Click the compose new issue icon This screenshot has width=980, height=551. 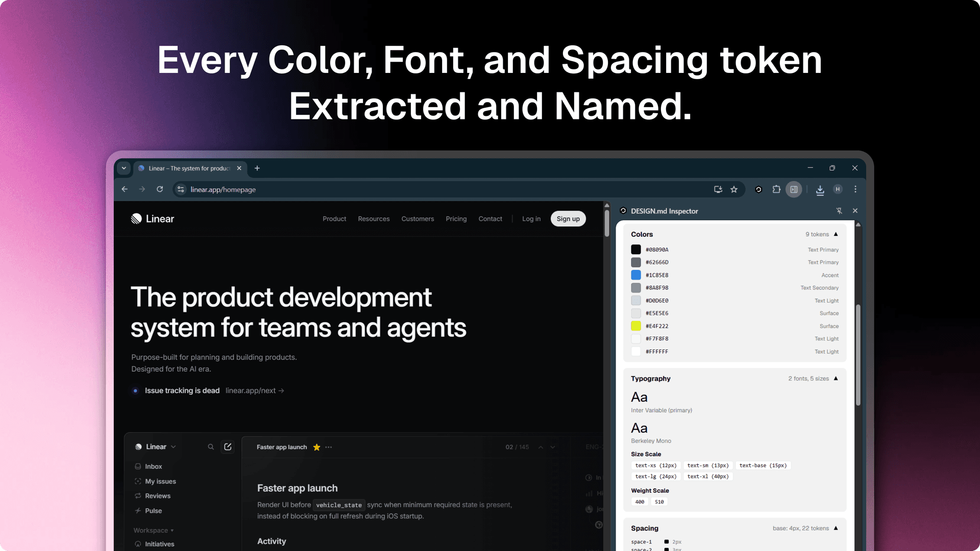228,447
